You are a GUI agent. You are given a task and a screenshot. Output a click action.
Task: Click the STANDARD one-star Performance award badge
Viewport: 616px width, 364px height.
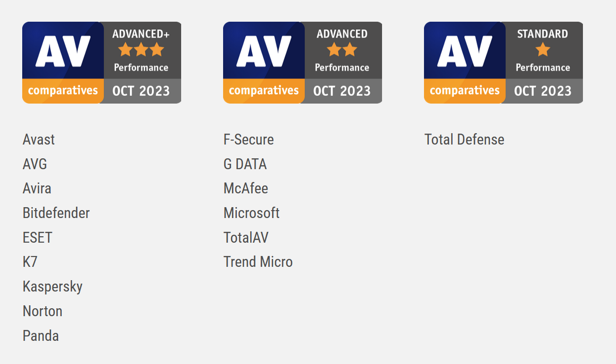503,63
